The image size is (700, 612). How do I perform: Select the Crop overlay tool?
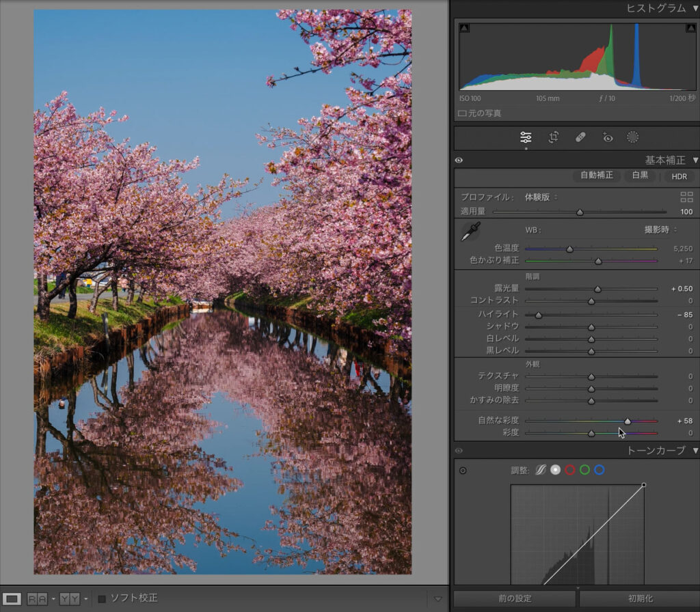554,137
